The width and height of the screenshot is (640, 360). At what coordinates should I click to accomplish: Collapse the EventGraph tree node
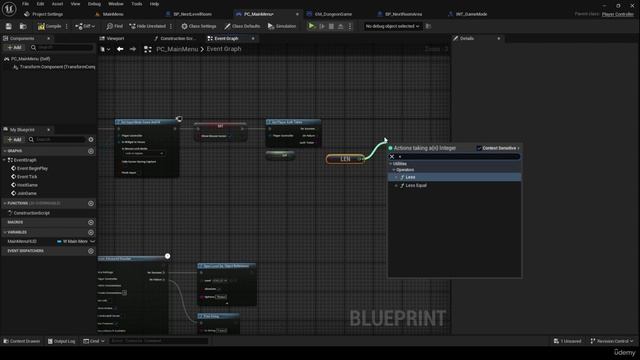4,160
